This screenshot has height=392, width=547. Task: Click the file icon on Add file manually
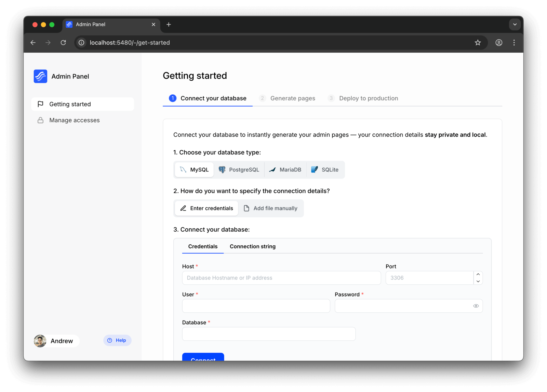coord(246,208)
